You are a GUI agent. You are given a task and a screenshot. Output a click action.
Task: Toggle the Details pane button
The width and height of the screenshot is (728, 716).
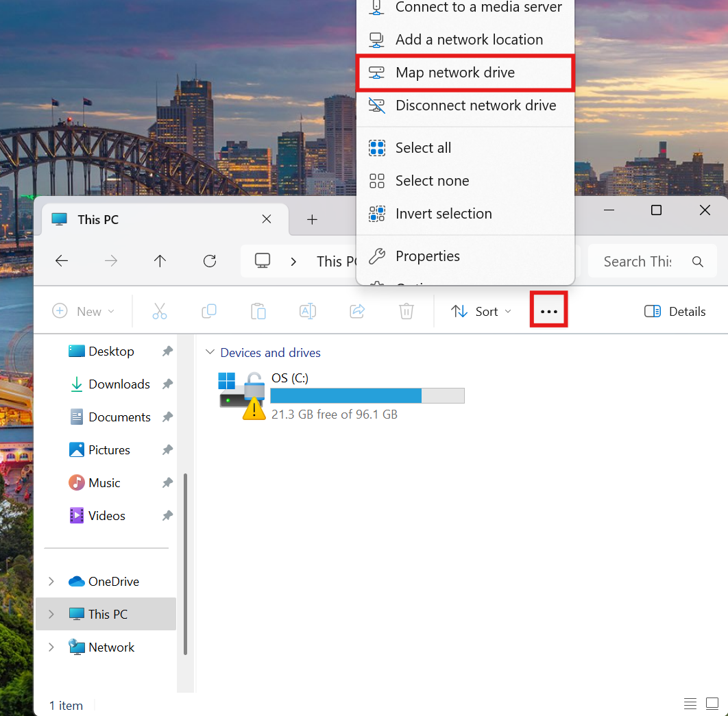coord(675,311)
